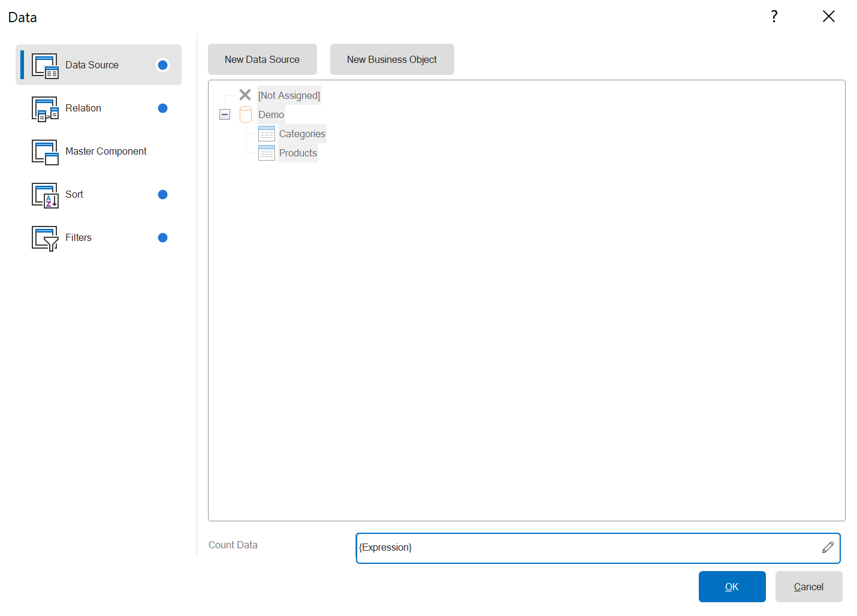Screen dimensions: 857x616
Task: Click the Master Component icon
Action: (45, 152)
